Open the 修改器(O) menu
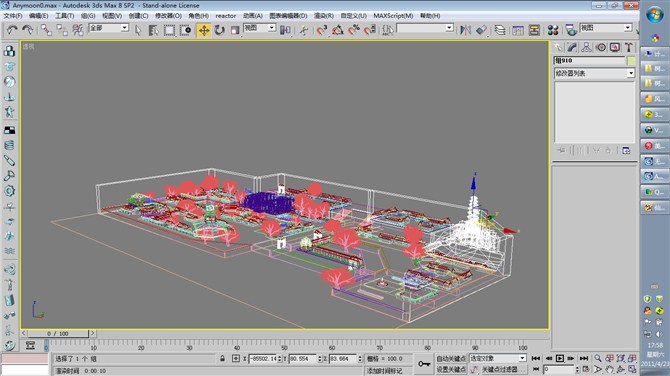The image size is (670, 376). [168, 16]
